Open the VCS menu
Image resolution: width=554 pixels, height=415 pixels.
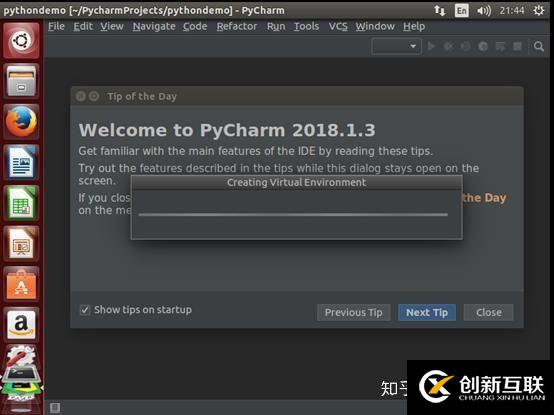[x=338, y=26]
